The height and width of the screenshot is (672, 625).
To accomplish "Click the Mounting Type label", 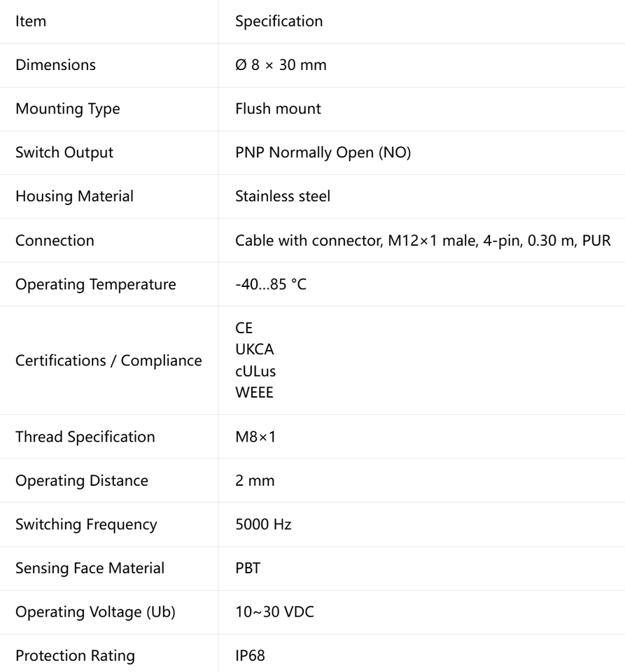I will (x=68, y=109).
